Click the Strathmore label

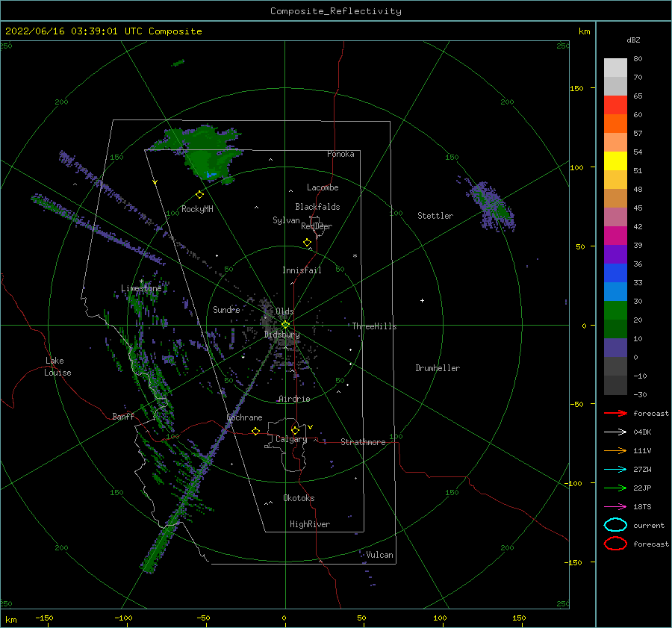pyautogui.click(x=363, y=442)
